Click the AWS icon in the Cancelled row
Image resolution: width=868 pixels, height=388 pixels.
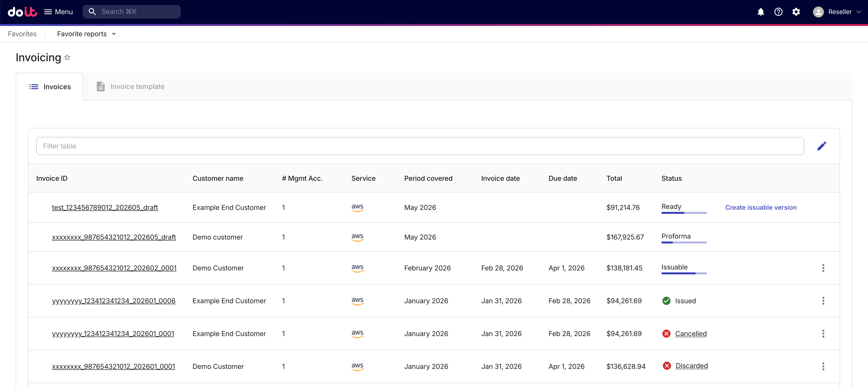pos(357,334)
